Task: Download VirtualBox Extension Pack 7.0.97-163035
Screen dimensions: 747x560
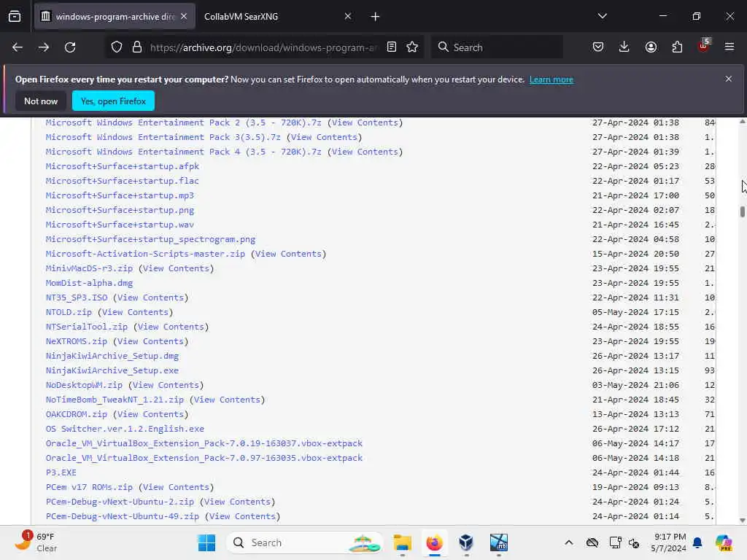Action: [x=204, y=458]
